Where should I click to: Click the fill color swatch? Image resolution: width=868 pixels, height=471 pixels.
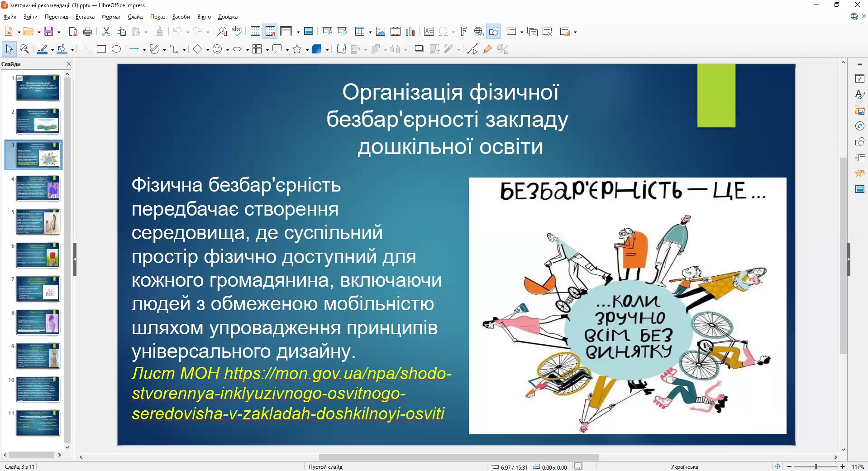point(62,49)
